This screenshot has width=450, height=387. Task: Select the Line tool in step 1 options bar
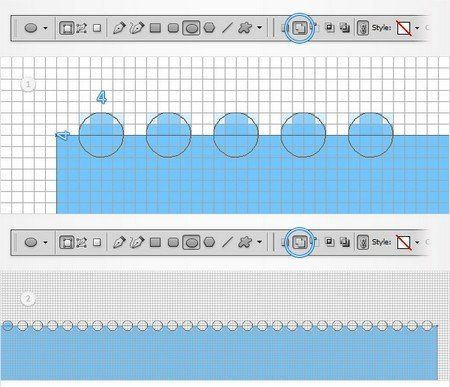[227, 28]
